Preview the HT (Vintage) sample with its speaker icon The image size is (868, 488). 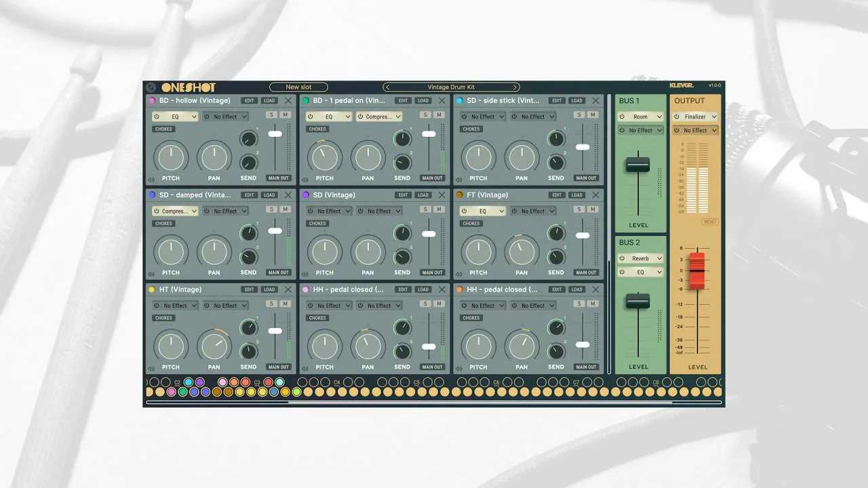[151, 369]
